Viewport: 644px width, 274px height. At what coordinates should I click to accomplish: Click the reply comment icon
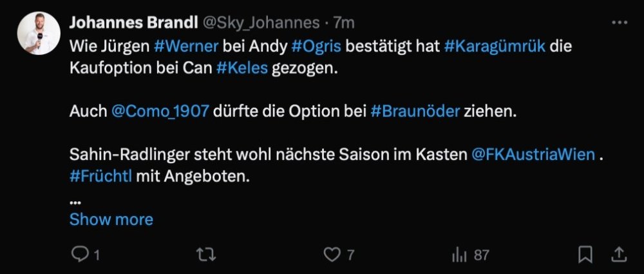[80, 255]
